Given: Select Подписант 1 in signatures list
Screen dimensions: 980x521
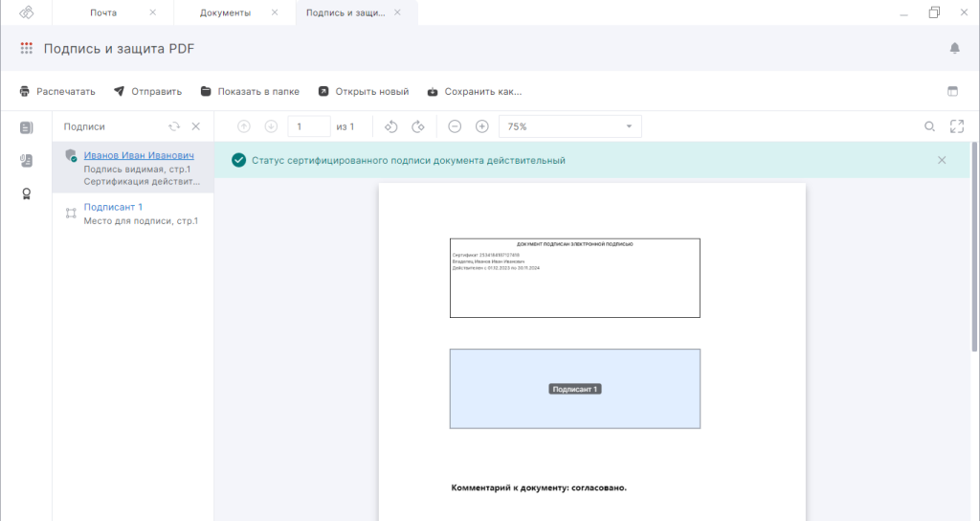Looking at the screenshot, I should click(x=113, y=207).
